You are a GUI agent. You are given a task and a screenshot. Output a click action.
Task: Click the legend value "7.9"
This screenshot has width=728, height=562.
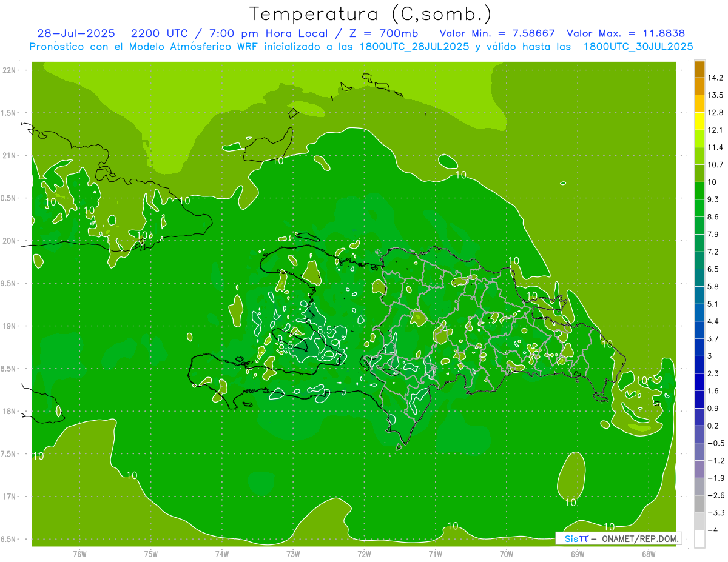713,234
